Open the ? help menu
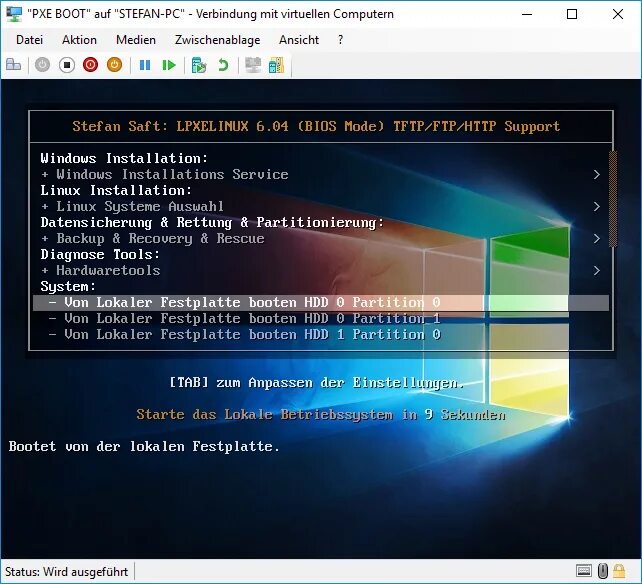Screen dimensions: 642x584 click(x=340, y=40)
